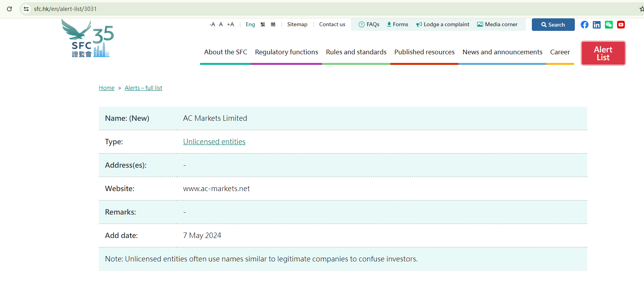644x306 pixels.
Task: Reload the page with the browser refresh icon
Action: (x=9, y=9)
